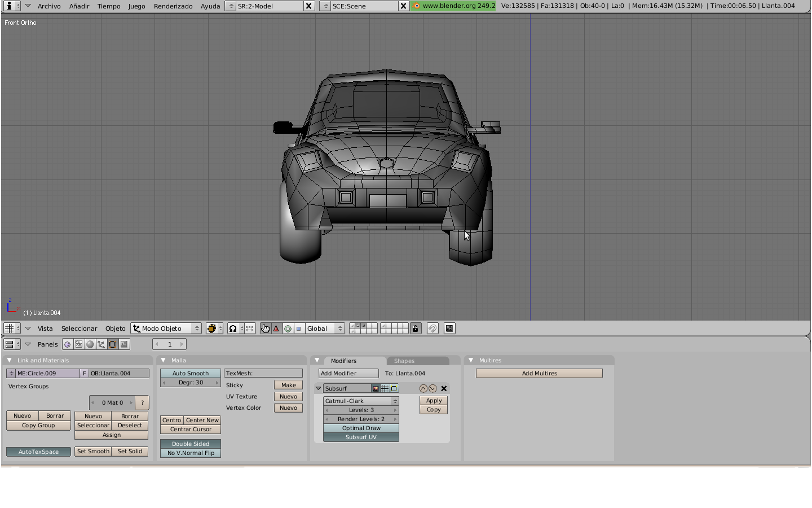This screenshot has width=812, height=508.
Task: Collapse the Subsurf modifier panel
Action: click(319, 388)
